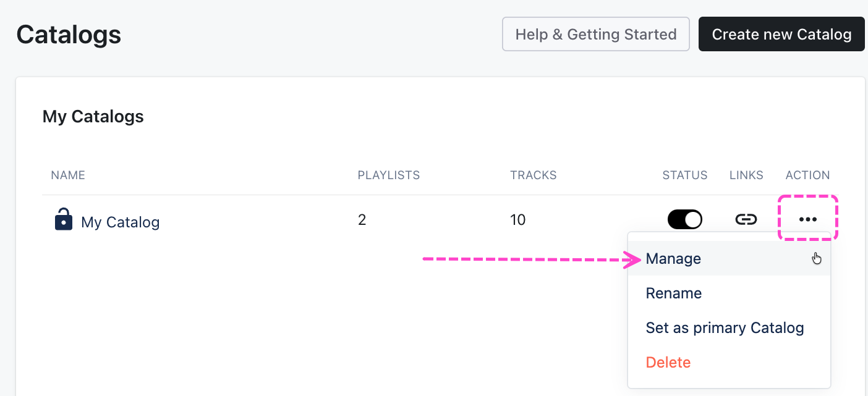
Task: Click the NAME column header
Action: pyautogui.click(x=68, y=175)
